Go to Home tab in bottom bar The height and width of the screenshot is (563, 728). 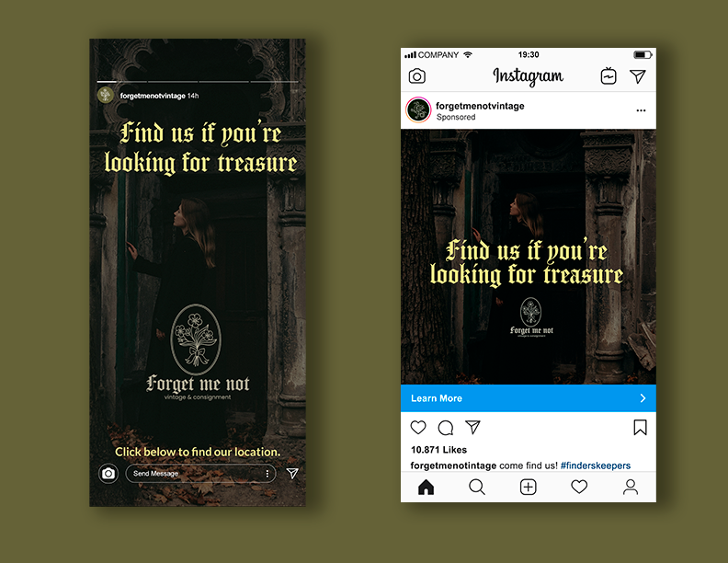point(426,487)
